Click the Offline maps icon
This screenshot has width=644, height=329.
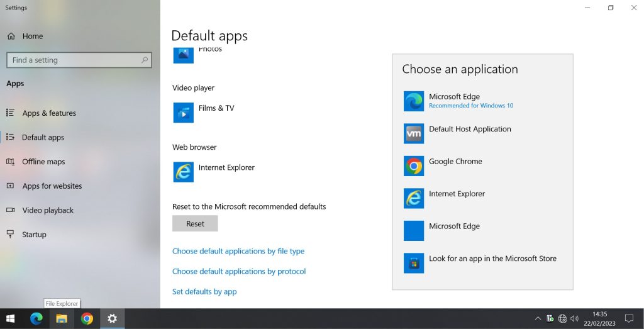tap(11, 162)
